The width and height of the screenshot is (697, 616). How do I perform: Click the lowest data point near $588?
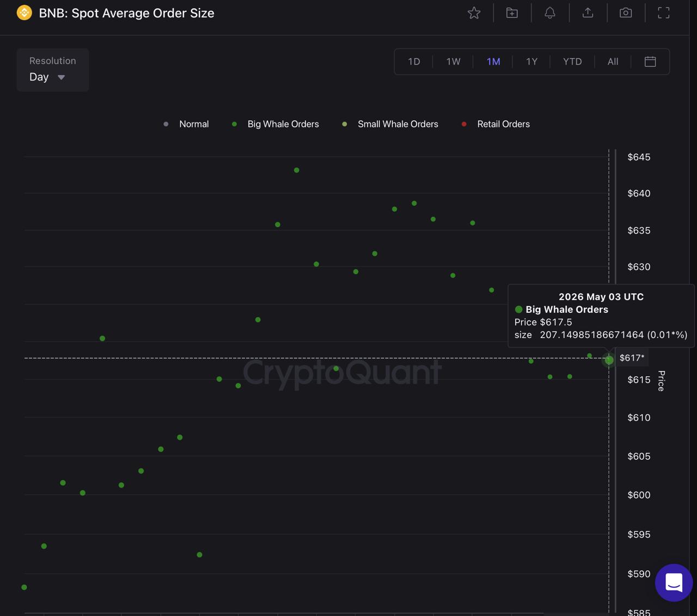point(24,587)
